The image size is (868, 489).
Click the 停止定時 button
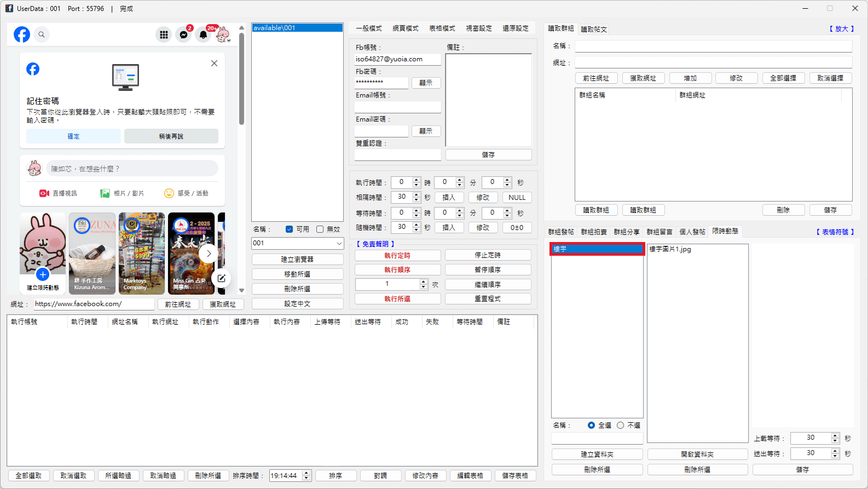[x=488, y=255]
